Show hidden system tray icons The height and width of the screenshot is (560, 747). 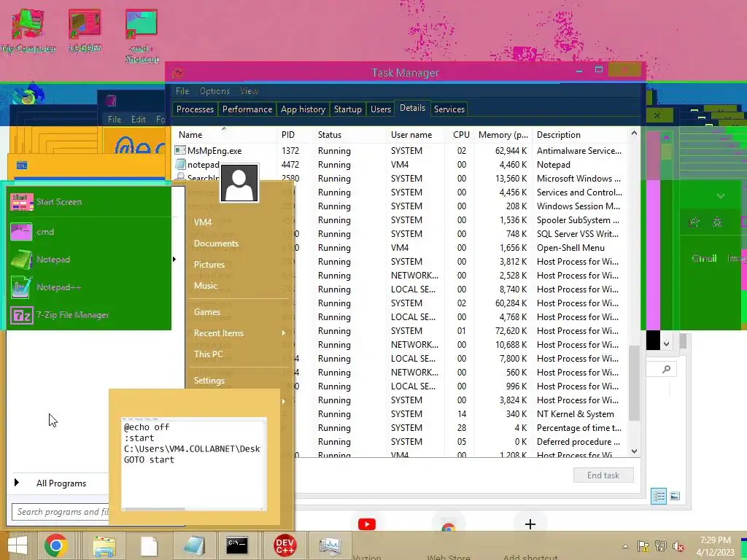[625, 546]
